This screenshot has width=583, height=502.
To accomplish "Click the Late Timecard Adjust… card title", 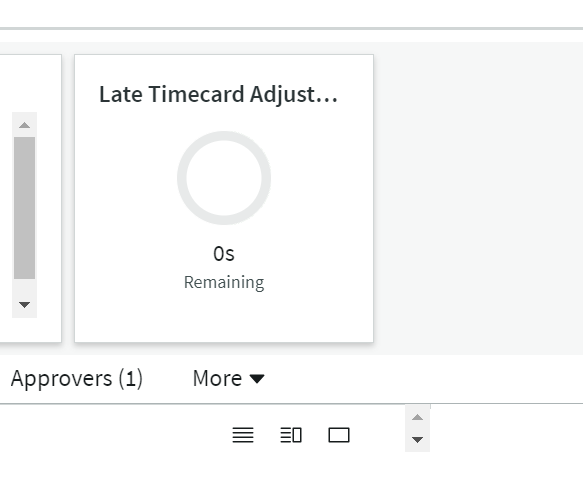I will coord(219,94).
